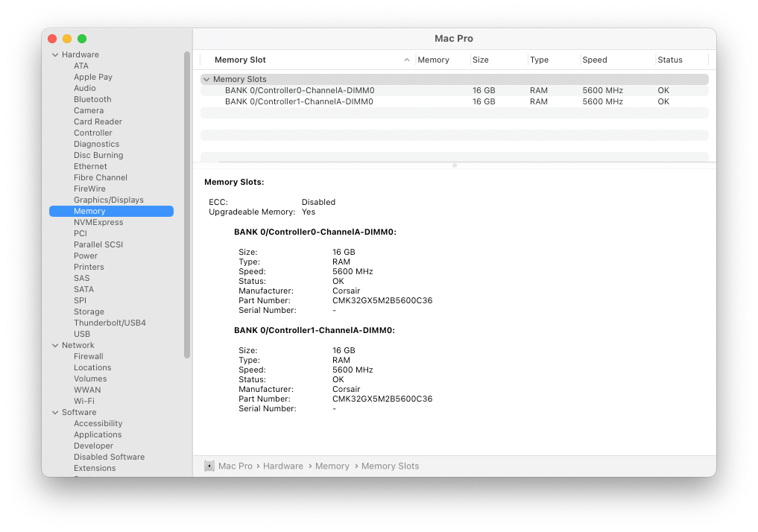Select the Controller0-ChannelA-DIMM0 row
758x532 pixels.
300,90
